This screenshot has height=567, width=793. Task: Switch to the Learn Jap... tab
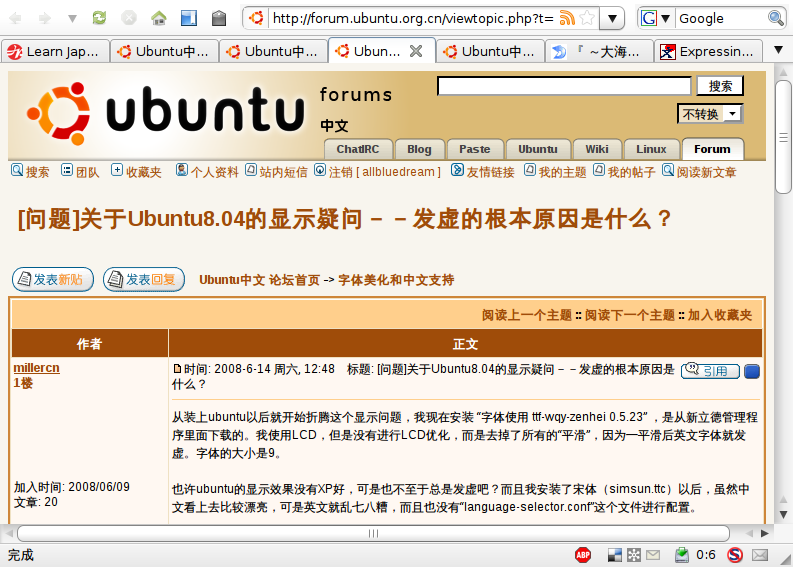tap(55, 51)
